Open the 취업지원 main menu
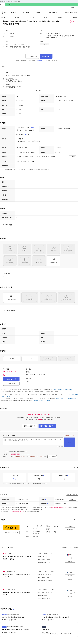This screenshot has width=78, height=644. [26, 13]
